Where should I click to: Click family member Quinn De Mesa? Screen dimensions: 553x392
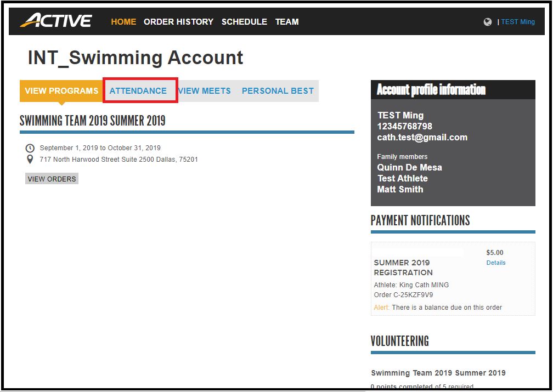[409, 167]
